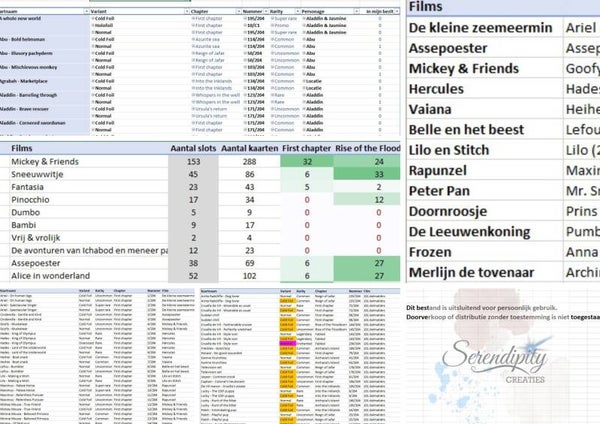Select 'De Leeuwenkoning' in the right list
Image resolution: width=600 pixels, height=424 pixels.
(470, 232)
